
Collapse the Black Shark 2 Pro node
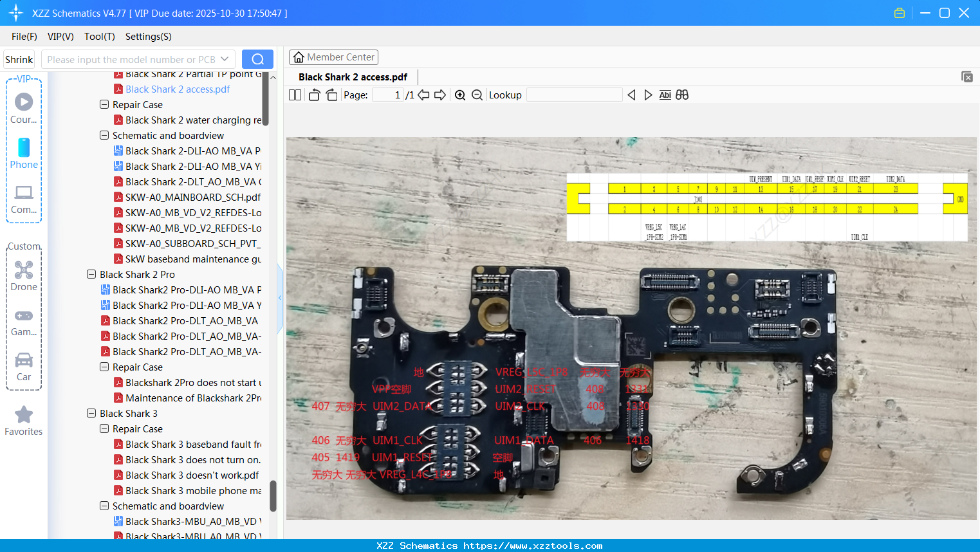(x=91, y=274)
